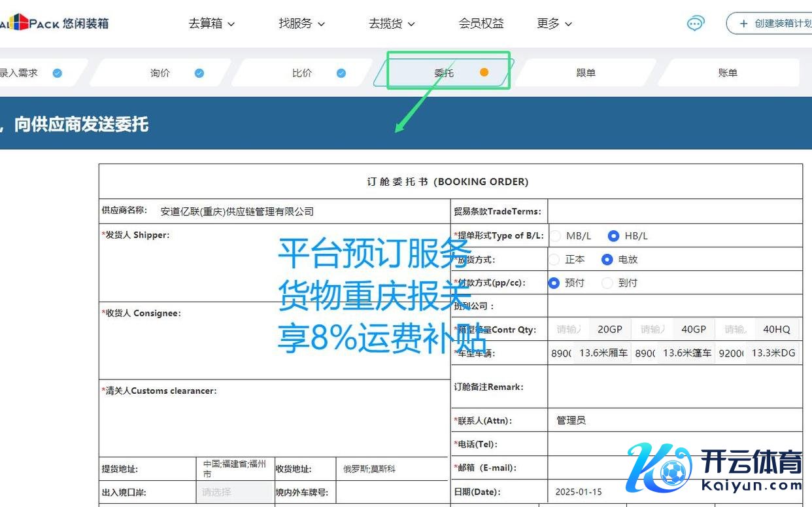Click the blue checkmark beside 询价
This screenshot has width=812, height=507.
pyautogui.click(x=199, y=73)
